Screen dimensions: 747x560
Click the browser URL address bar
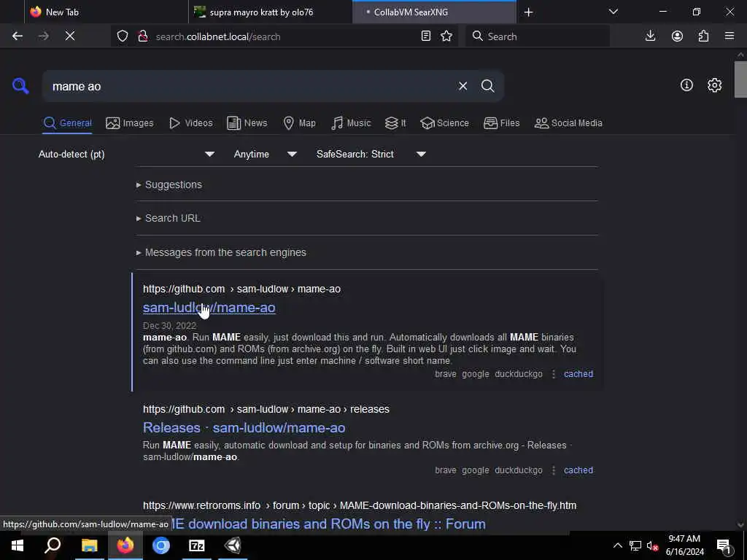(284, 36)
